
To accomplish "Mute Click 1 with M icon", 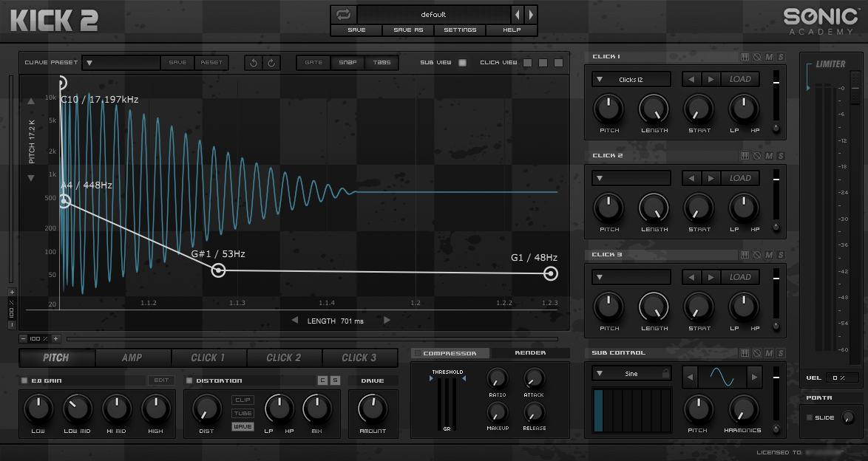I will 769,57.
